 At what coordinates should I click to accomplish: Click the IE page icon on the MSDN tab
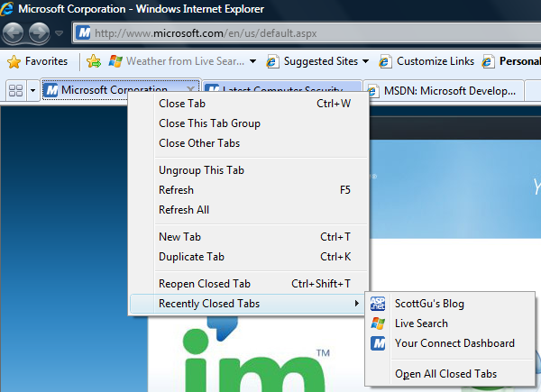tap(371, 91)
